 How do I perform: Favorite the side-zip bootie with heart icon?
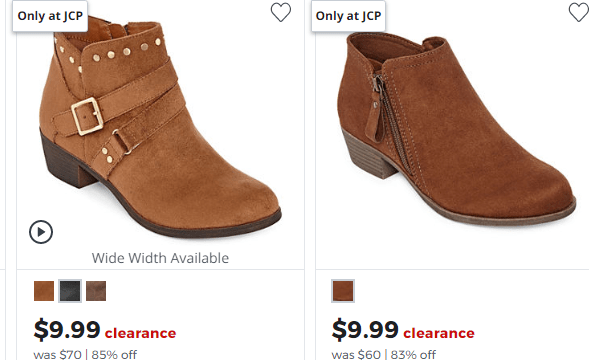579,12
